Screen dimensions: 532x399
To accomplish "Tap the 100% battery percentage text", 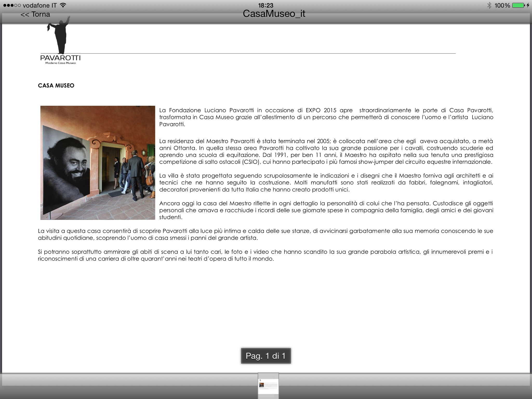I will tap(502, 5).
